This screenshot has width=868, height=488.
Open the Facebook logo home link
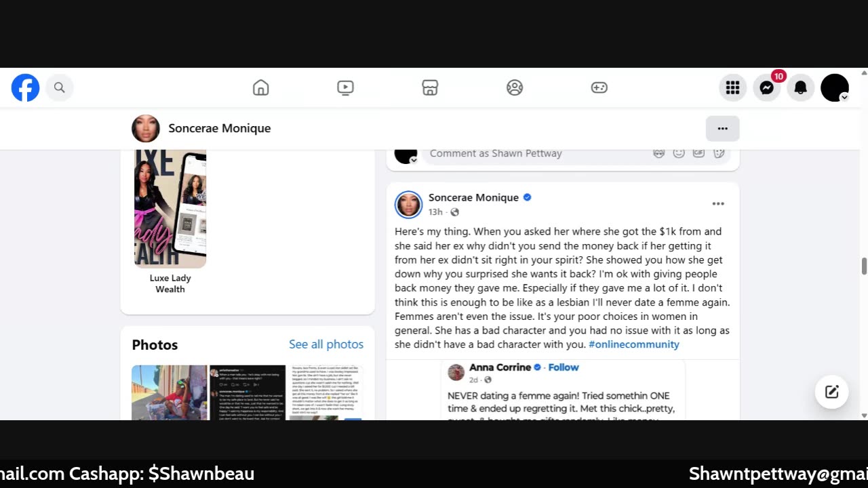[25, 87]
